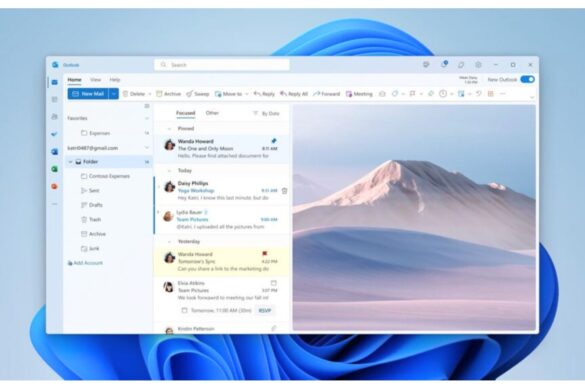
Task: Open the Mail module in the sidebar
Action: click(x=54, y=82)
